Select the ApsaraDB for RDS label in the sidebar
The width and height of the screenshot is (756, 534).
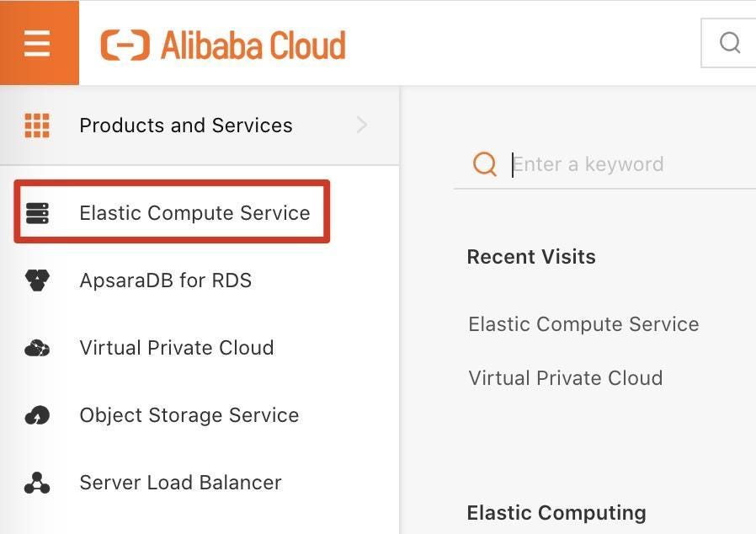point(165,280)
